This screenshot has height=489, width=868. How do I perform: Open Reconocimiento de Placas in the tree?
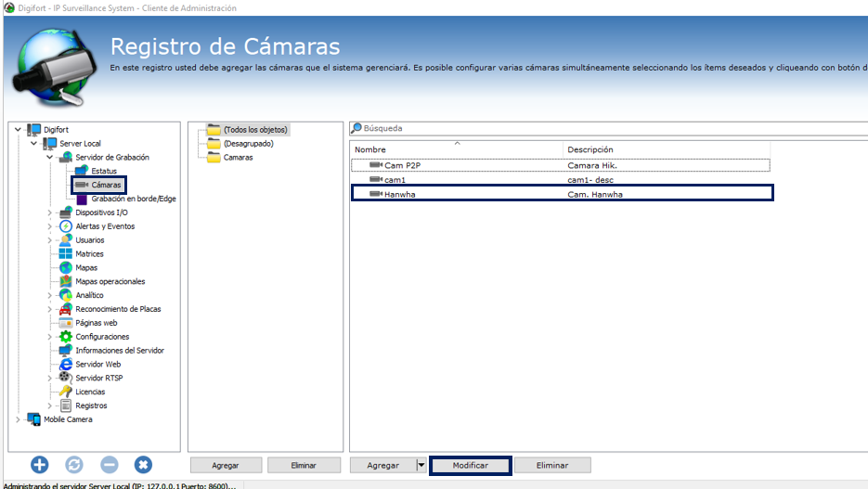[118, 309]
